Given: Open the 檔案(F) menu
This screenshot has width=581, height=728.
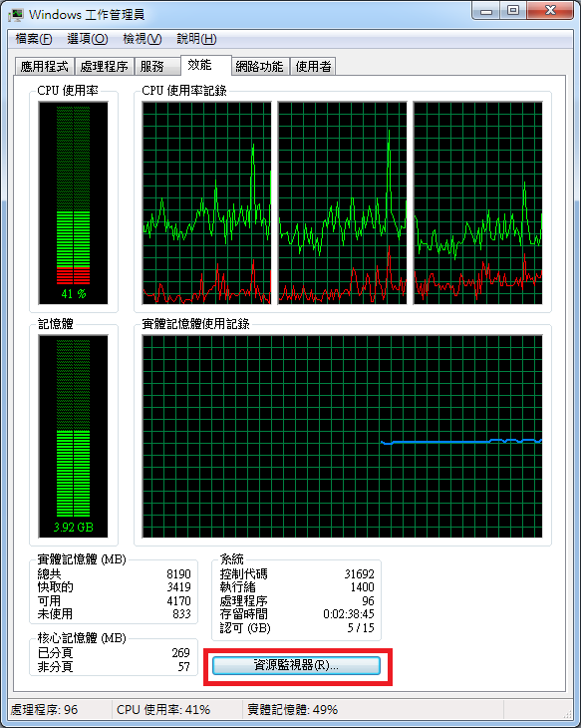Looking at the screenshot, I should pyautogui.click(x=34, y=39).
